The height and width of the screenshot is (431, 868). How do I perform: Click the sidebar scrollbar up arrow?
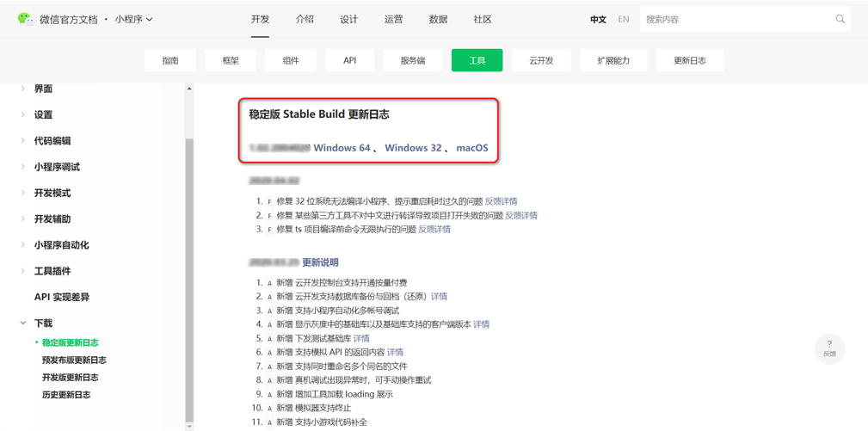189,89
